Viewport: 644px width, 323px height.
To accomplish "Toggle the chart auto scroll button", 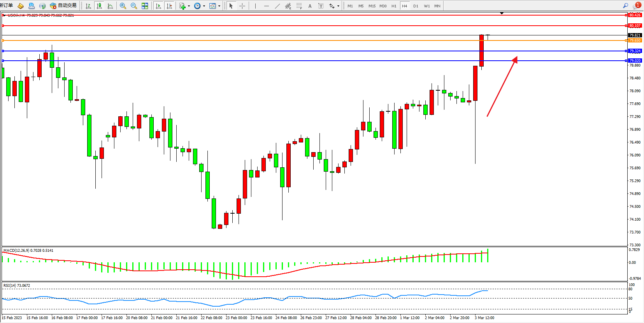I will (x=158, y=6).
